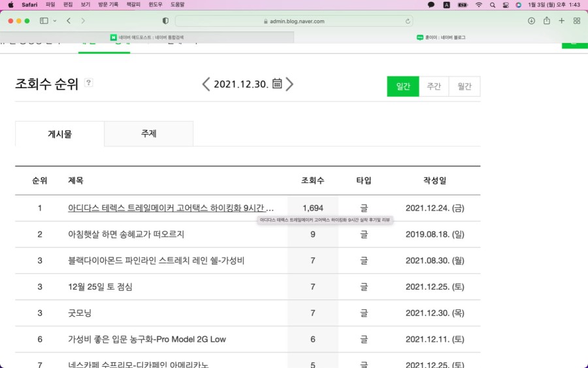Go back to the previous page

(x=69, y=21)
